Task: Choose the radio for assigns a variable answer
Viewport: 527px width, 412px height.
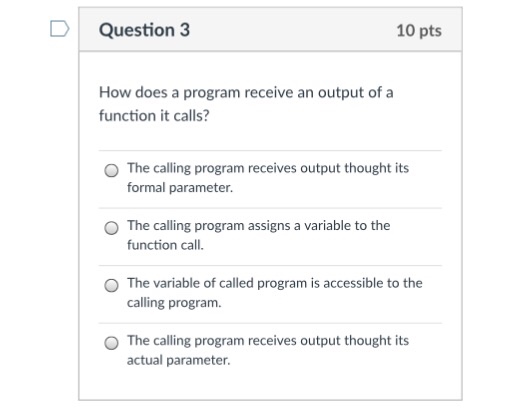Action: point(111,228)
